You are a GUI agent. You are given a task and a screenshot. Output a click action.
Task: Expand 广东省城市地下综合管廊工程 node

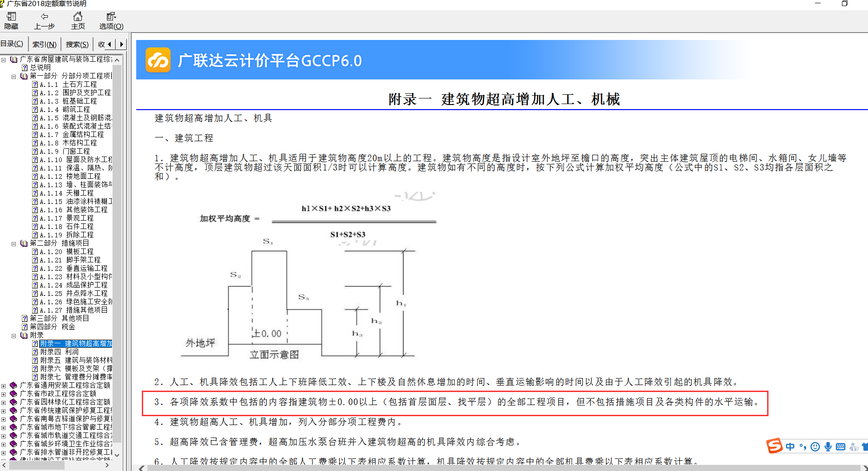[4, 427]
